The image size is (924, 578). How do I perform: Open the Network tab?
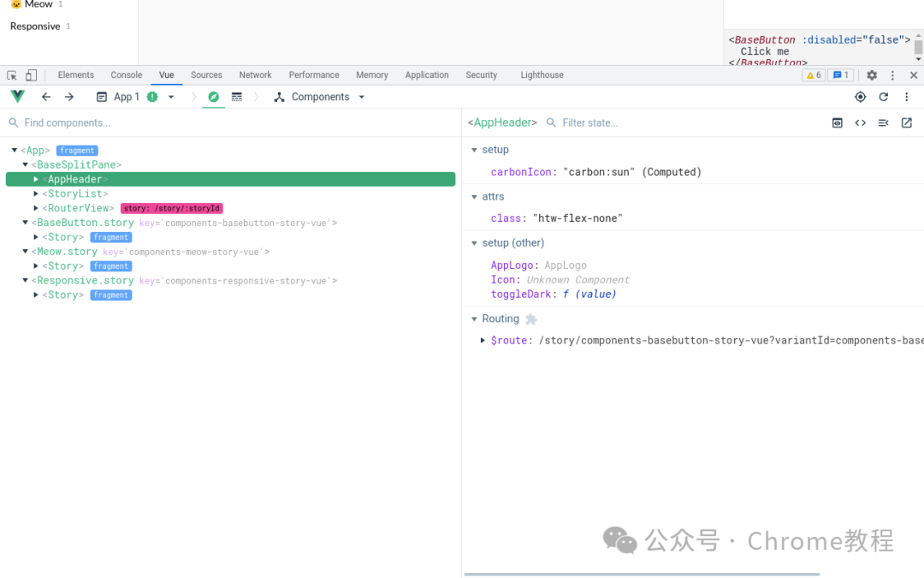[x=255, y=74]
